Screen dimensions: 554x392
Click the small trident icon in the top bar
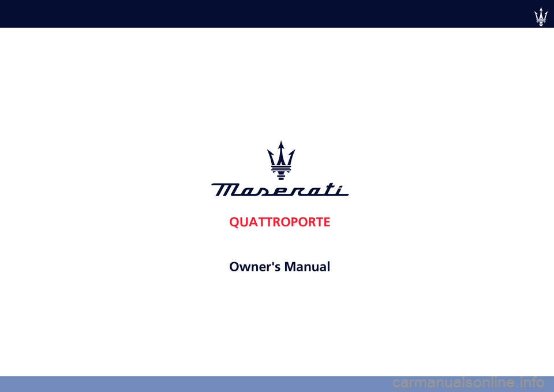pyautogui.click(x=541, y=16)
